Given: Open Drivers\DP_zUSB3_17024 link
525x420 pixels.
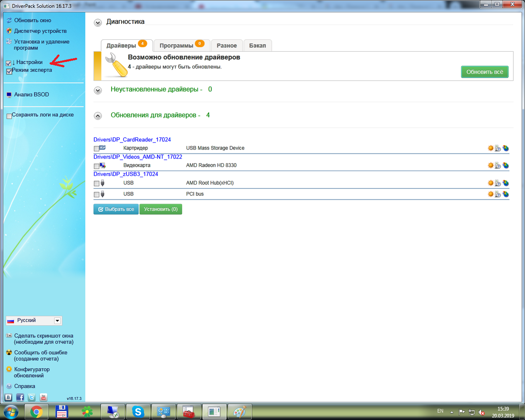Looking at the screenshot, I should point(126,174).
